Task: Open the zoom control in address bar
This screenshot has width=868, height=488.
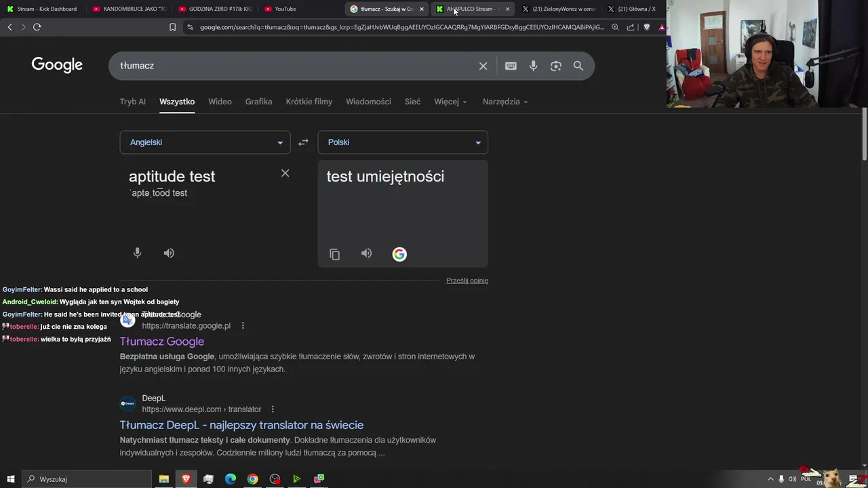Action: point(615,27)
